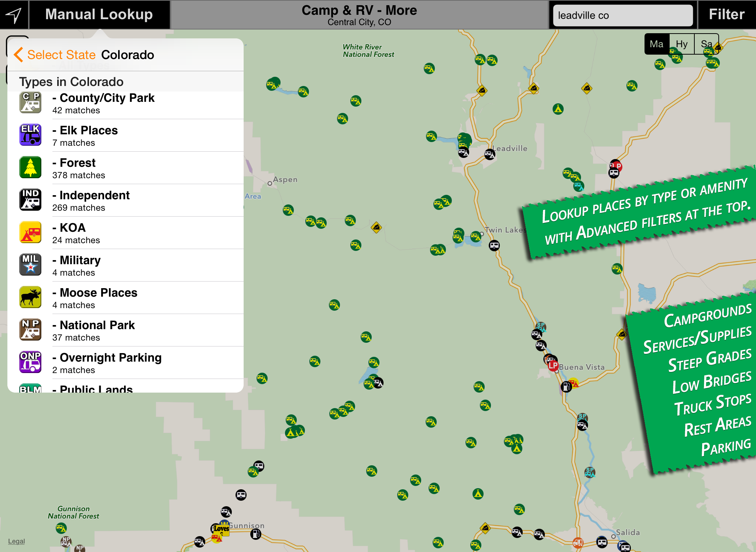756x552 pixels.
Task: Open the Filter options
Action: (x=726, y=15)
